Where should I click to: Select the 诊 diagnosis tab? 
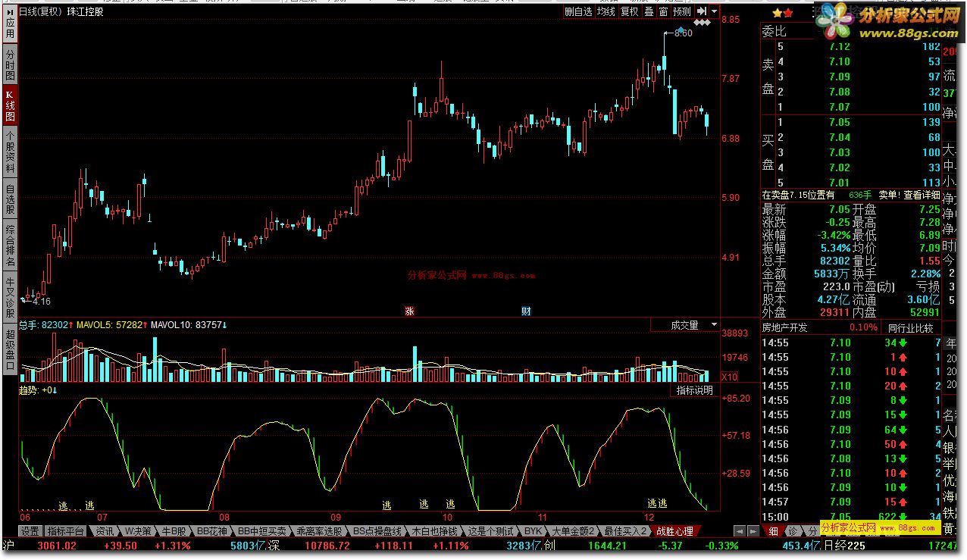coord(792,531)
